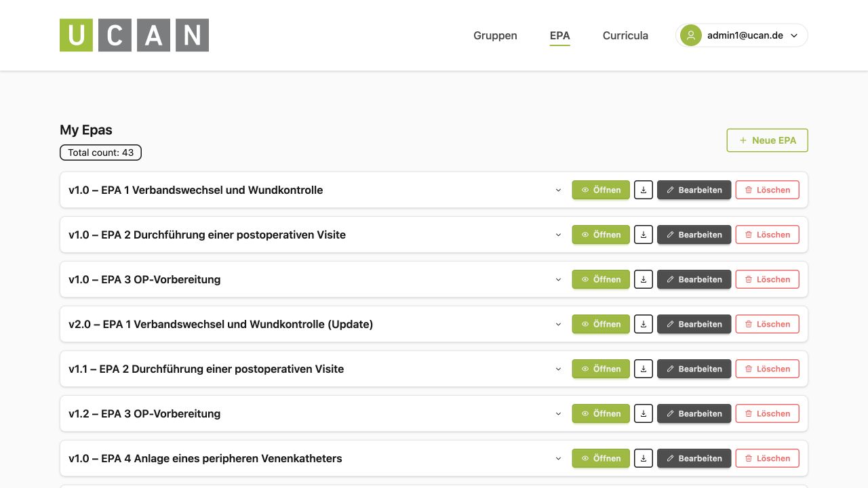
Task: Bearbeiten v1.0 EPA 1 Verbandswechsel und Wundkontrolle
Action: click(694, 190)
